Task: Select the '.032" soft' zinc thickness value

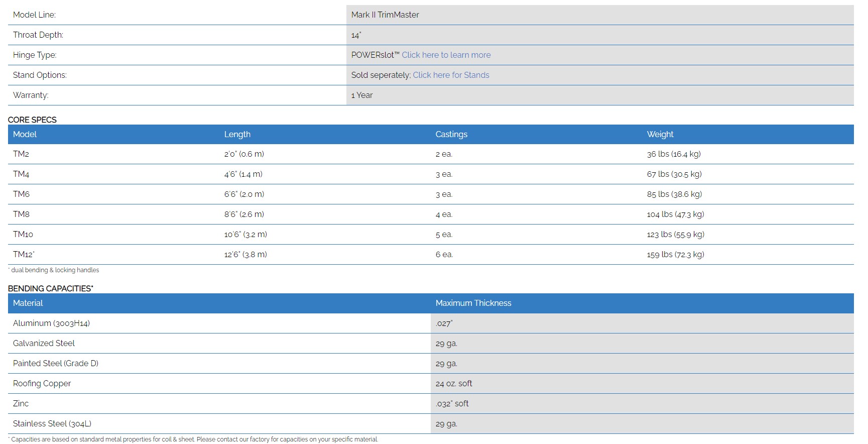Action: pyautogui.click(x=452, y=403)
